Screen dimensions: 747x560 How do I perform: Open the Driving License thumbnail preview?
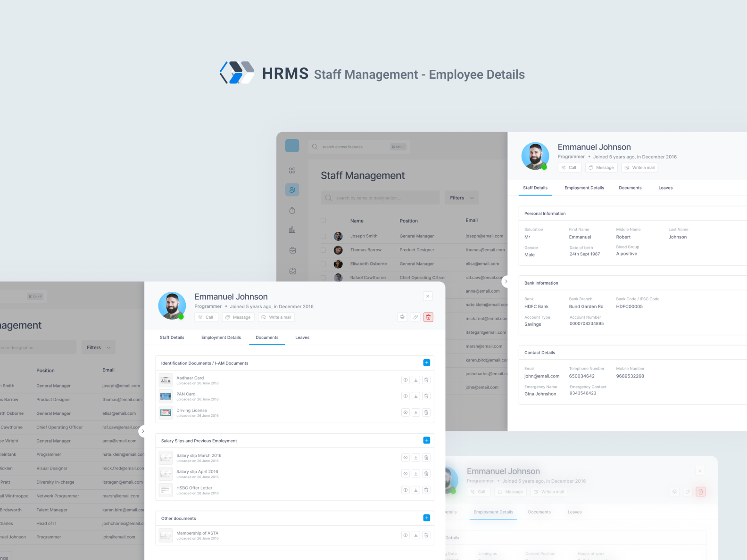tap(166, 412)
